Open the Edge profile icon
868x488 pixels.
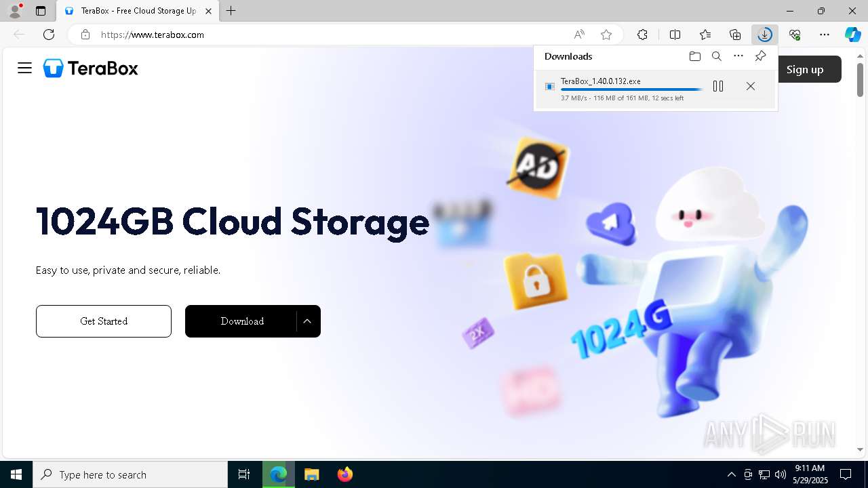[x=14, y=11]
